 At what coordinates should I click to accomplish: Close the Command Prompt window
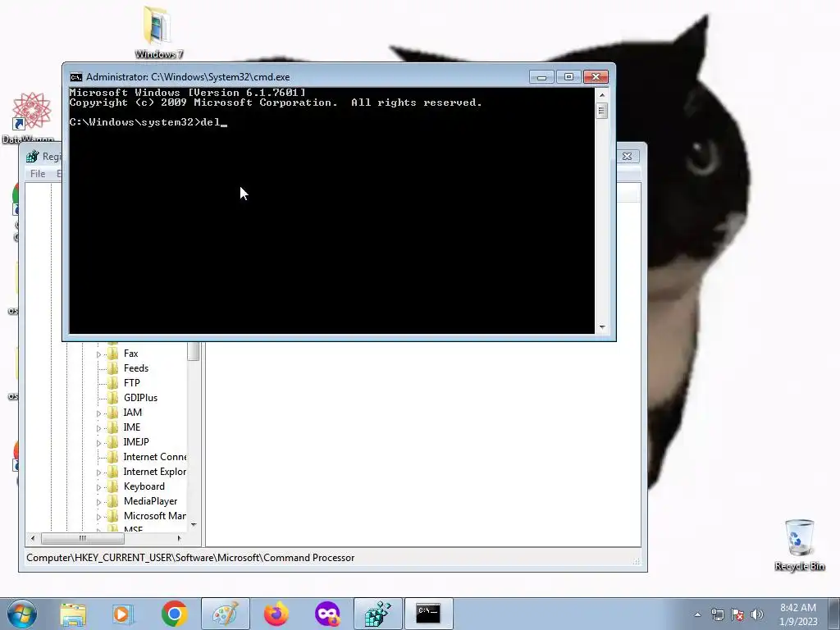pos(596,77)
